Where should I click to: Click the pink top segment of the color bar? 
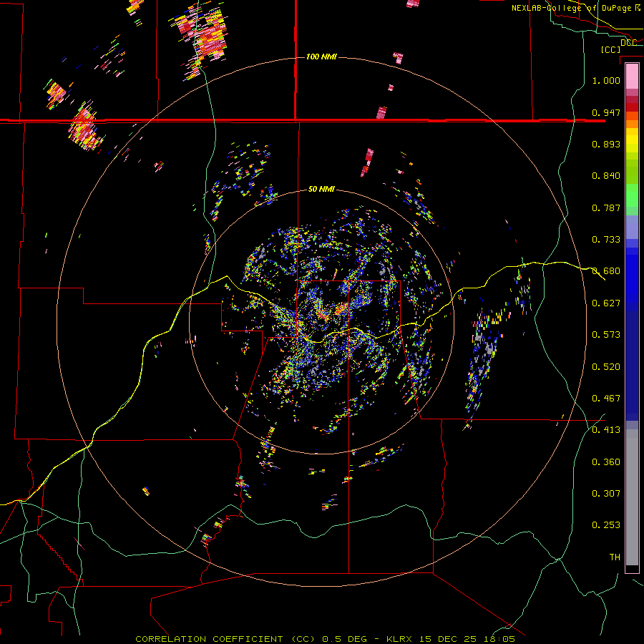tap(632, 77)
